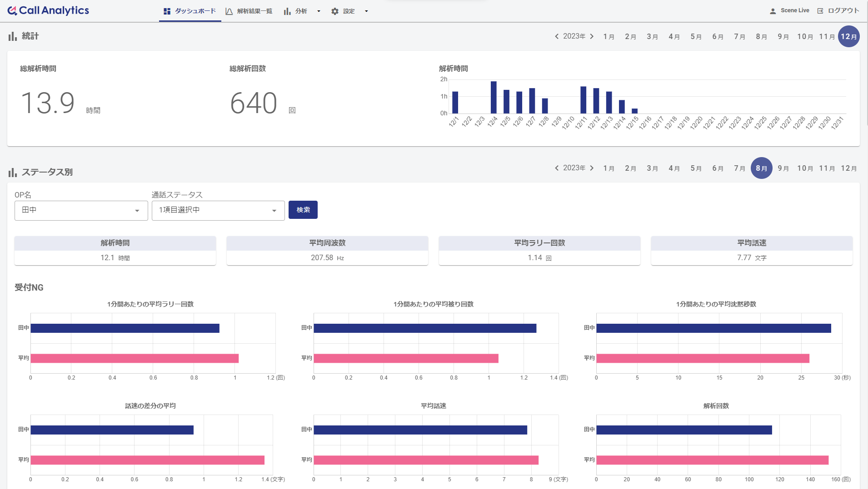Click the settings gear icon

click(x=335, y=11)
